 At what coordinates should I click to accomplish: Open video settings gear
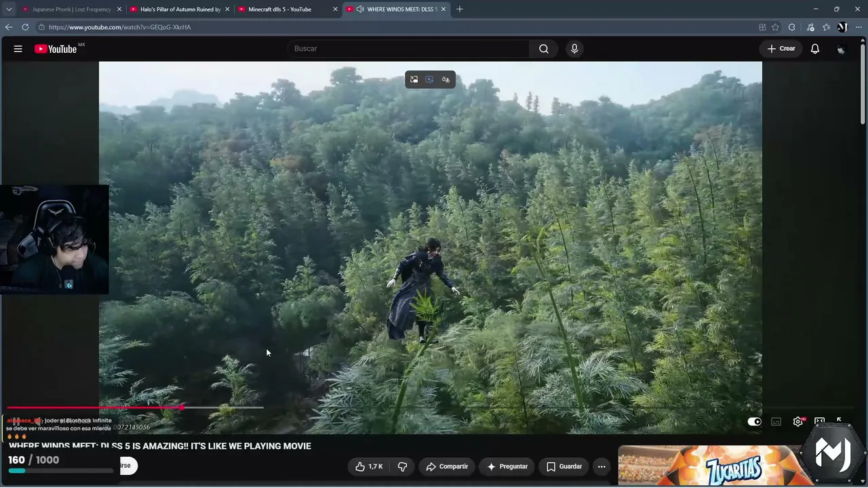click(798, 422)
